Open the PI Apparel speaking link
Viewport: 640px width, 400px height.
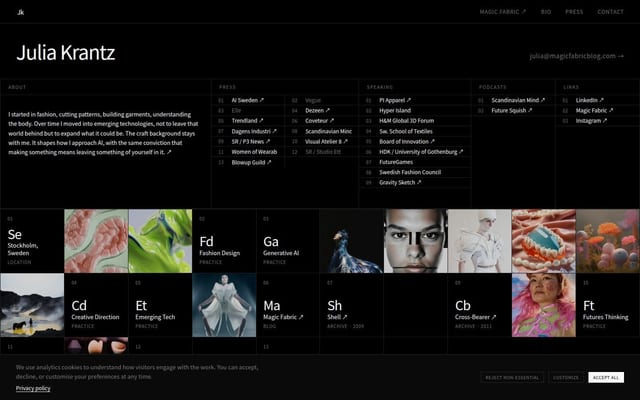395,100
